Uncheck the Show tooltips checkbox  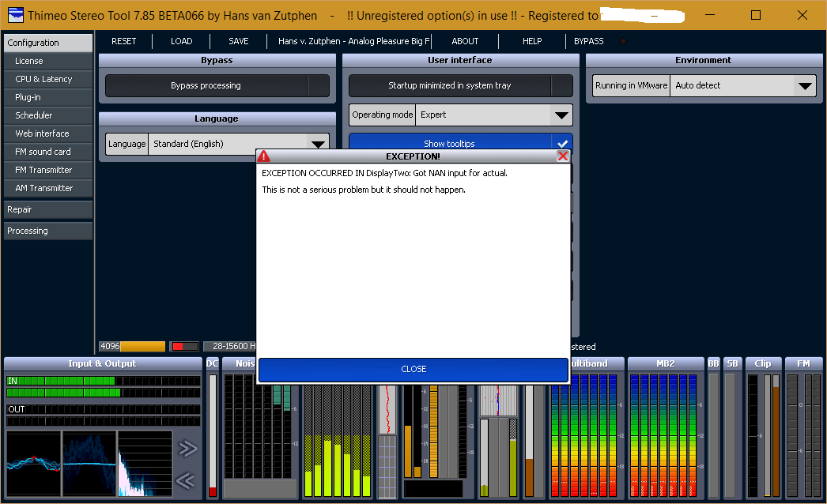pos(562,144)
